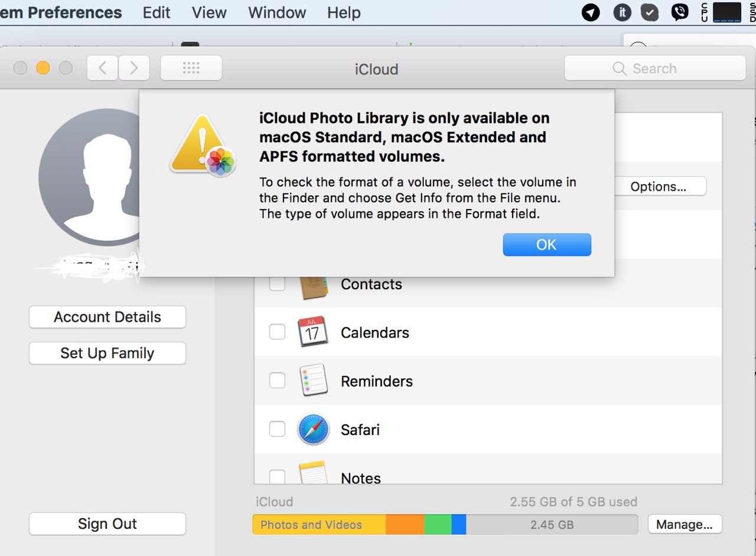
Task: Click the Calendars label
Action: pos(375,332)
